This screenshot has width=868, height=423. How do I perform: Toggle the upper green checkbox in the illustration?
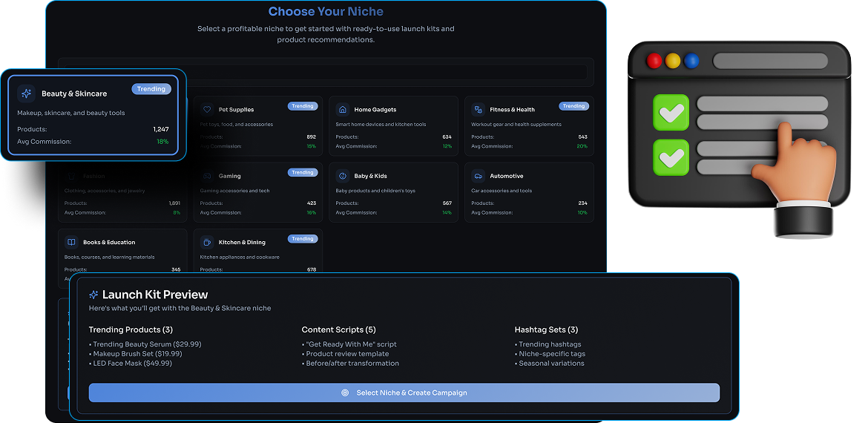pos(671,114)
